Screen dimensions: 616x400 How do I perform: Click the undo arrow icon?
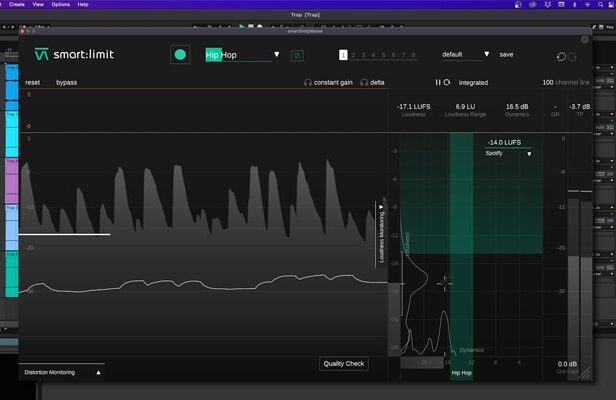(561, 57)
